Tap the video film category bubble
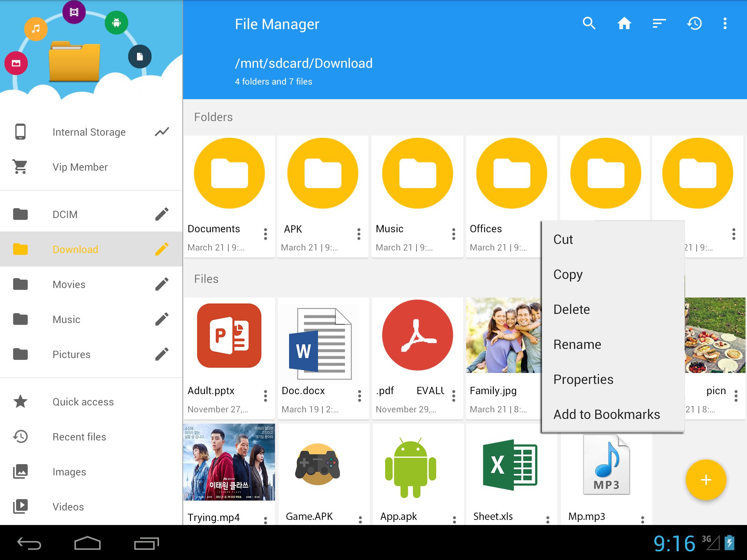Viewport: 747px width, 560px height. click(x=74, y=12)
